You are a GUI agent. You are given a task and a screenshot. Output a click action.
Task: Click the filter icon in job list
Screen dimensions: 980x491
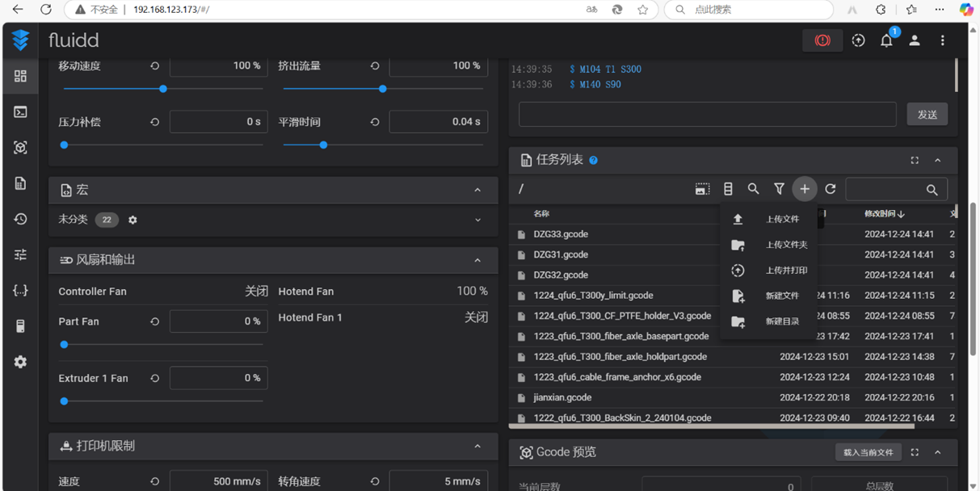pyautogui.click(x=779, y=189)
